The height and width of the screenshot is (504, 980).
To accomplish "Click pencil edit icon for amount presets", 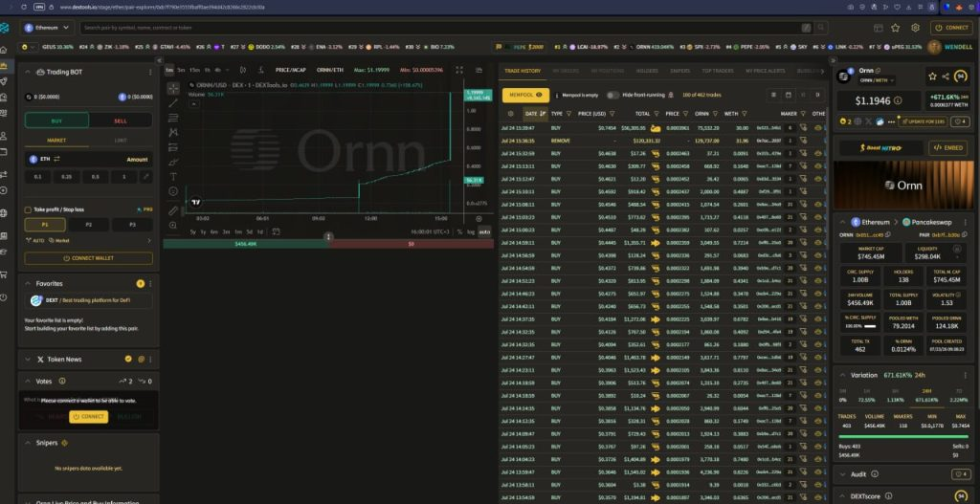I will coord(145,177).
